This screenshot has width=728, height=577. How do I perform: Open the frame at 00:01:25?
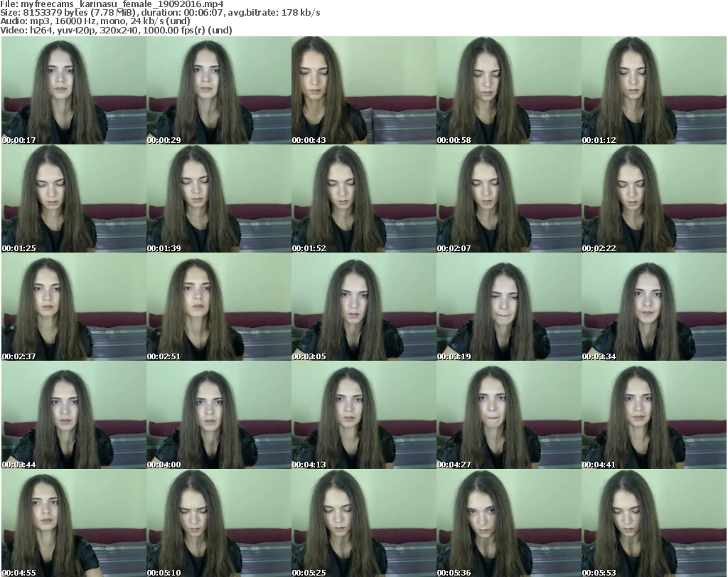74,198
